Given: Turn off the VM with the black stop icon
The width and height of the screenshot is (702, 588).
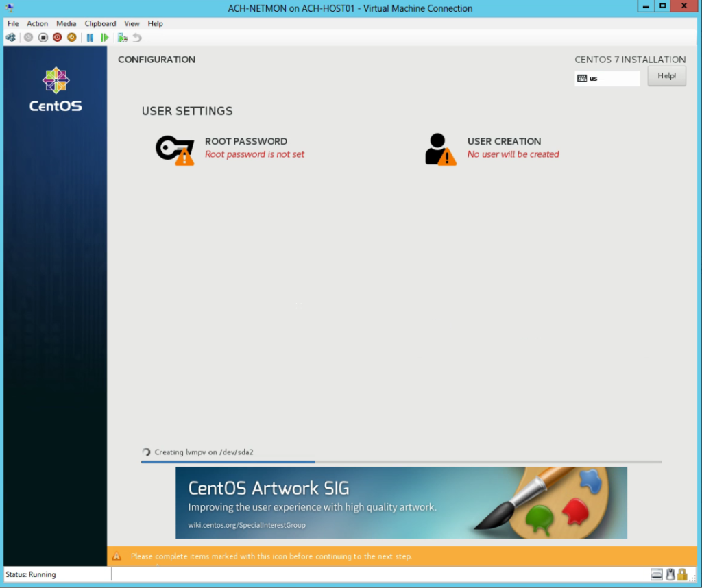Looking at the screenshot, I should coord(43,38).
